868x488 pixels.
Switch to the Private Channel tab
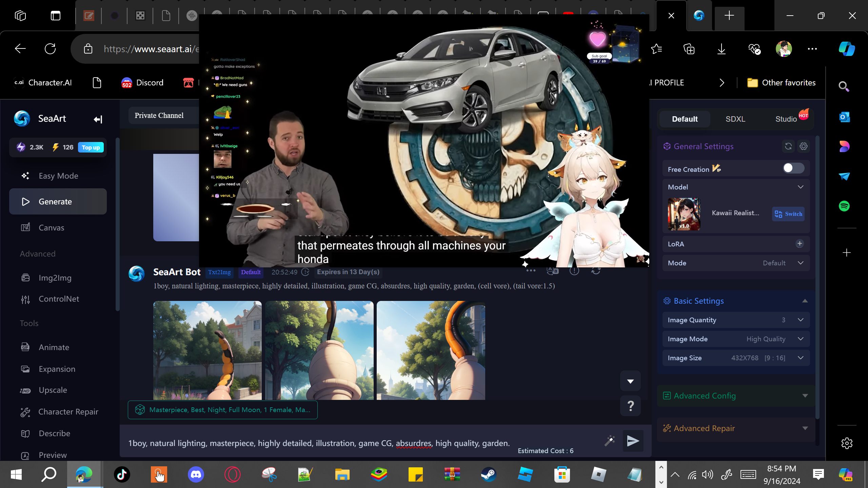click(x=159, y=116)
